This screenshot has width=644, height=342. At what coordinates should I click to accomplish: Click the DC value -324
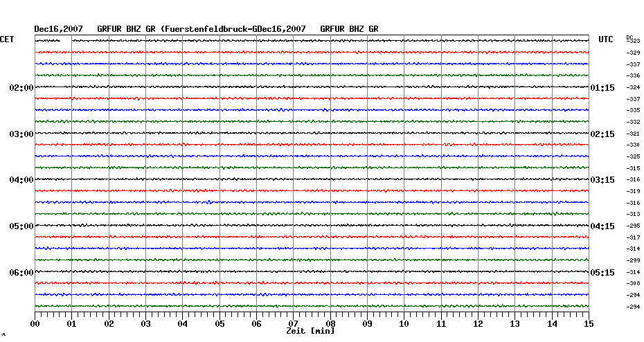tap(633, 87)
